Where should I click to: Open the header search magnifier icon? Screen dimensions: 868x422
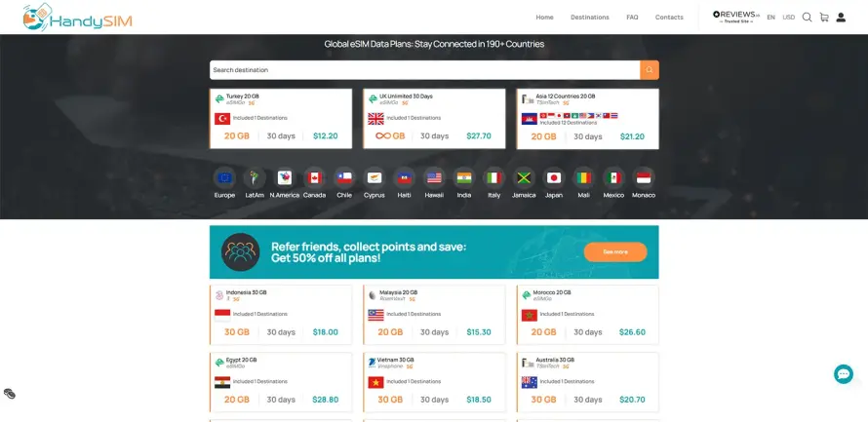coord(808,18)
